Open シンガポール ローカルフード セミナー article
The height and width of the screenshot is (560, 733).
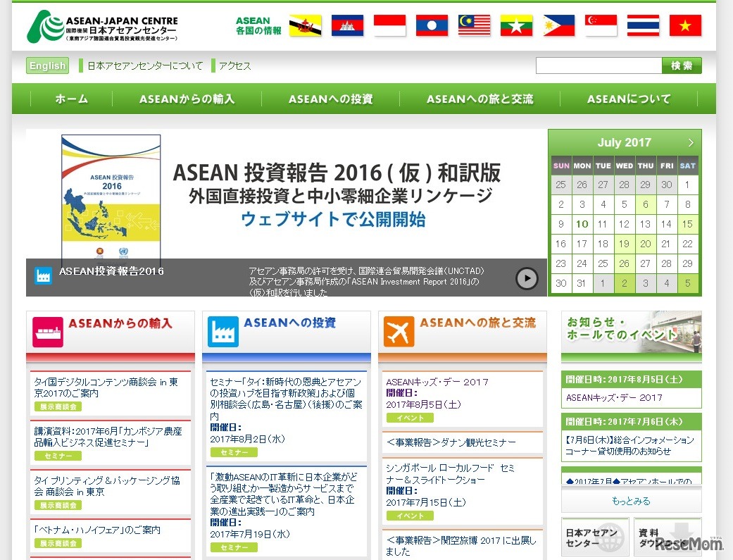(x=450, y=473)
